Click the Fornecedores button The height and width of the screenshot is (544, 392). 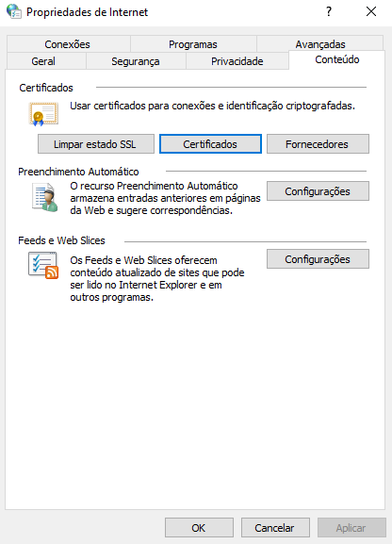coord(318,144)
